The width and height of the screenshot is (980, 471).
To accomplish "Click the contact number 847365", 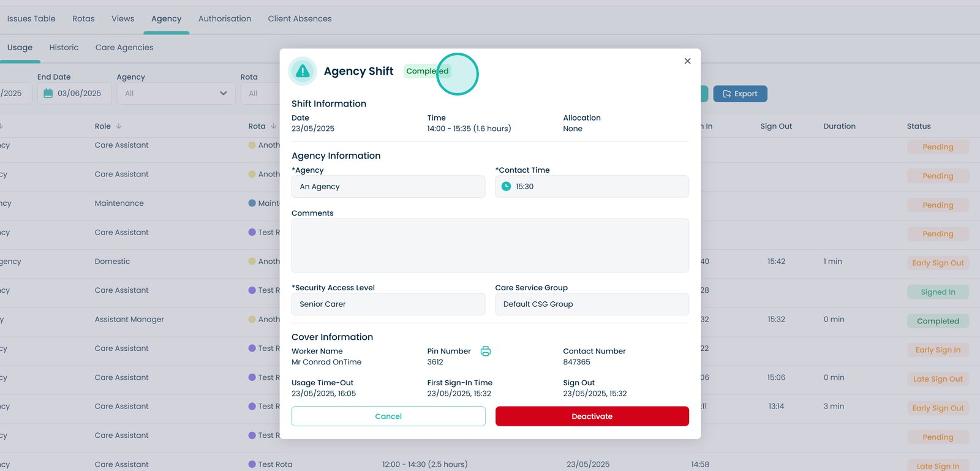I will (576, 362).
